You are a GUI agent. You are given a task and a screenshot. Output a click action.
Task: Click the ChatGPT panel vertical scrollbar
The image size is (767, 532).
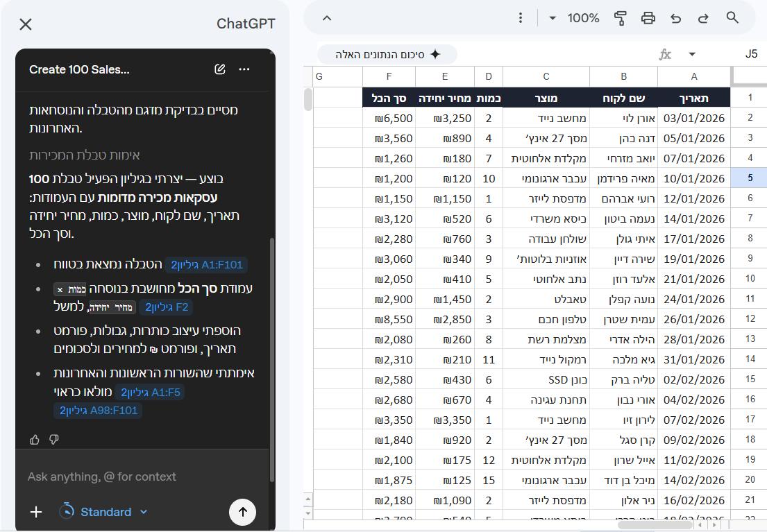click(271, 360)
